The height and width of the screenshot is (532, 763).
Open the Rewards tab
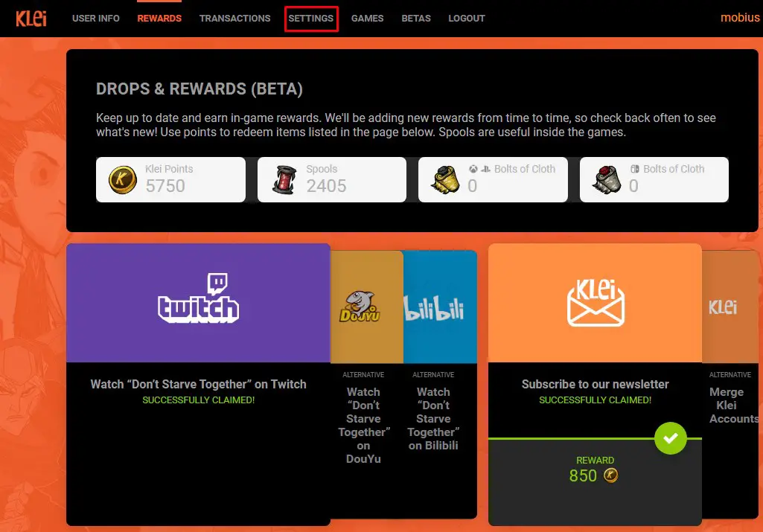point(159,19)
